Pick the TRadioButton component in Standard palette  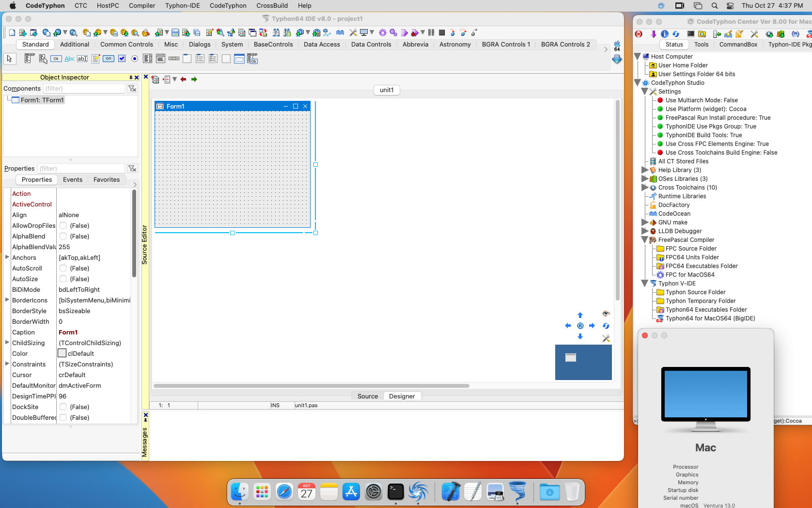[135, 59]
